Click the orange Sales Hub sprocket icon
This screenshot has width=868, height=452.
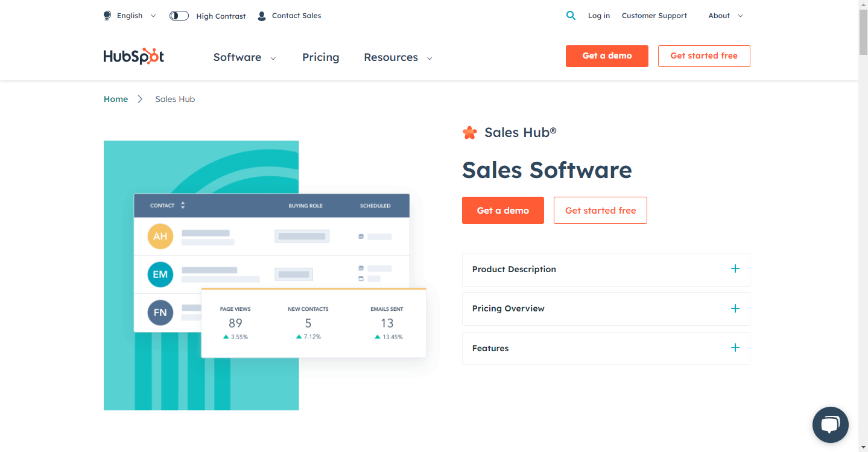[x=469, y=133]
